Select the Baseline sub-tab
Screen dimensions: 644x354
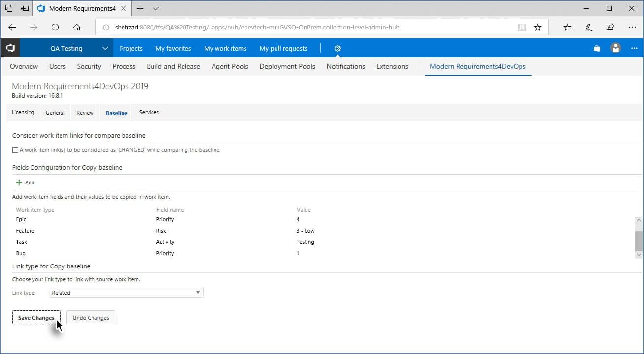117,113
